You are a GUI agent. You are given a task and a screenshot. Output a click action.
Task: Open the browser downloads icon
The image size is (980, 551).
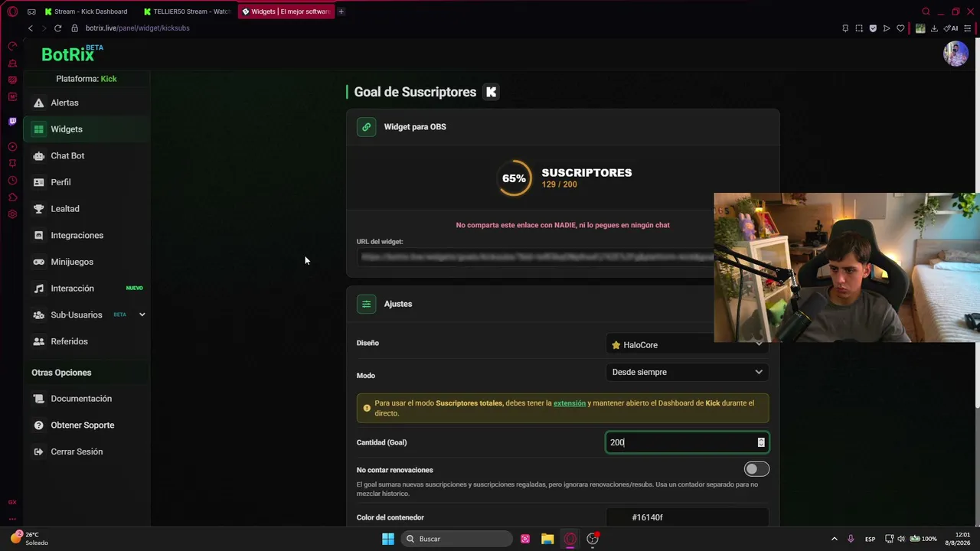pyautogui.click(x=934, y=28)
